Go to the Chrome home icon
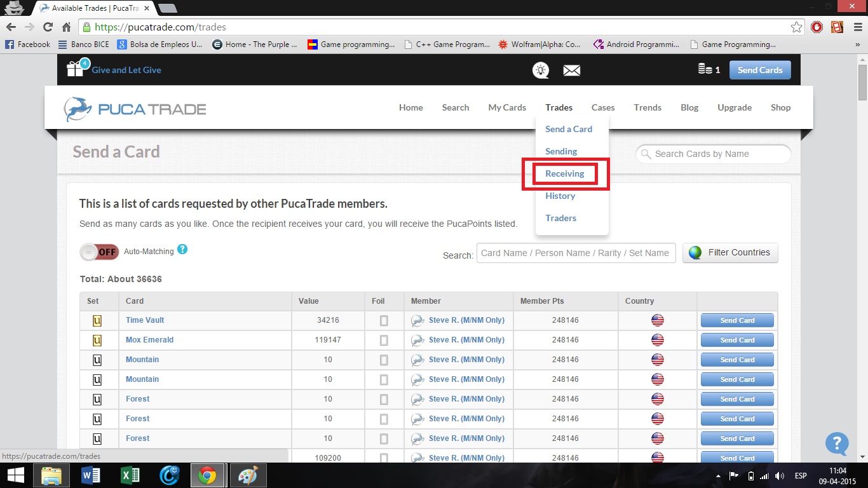Viewport: 868px width, 488px height. click(66, 27)
